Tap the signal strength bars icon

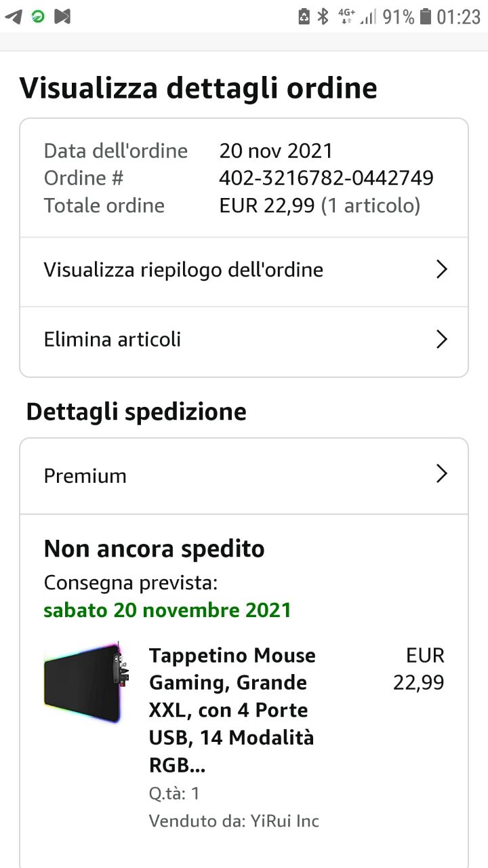pyautogui.click(x=368, y=16)
